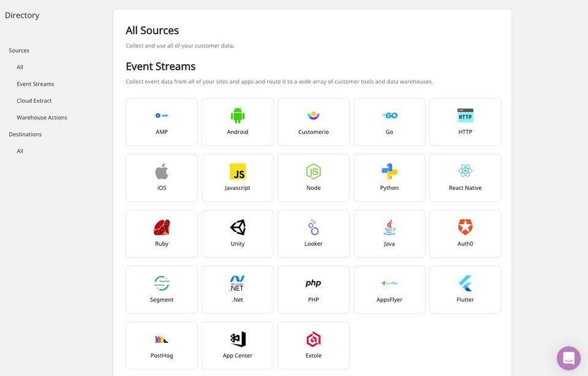
Task: Open Event Streams in sidebar
Action: [36, 84]
